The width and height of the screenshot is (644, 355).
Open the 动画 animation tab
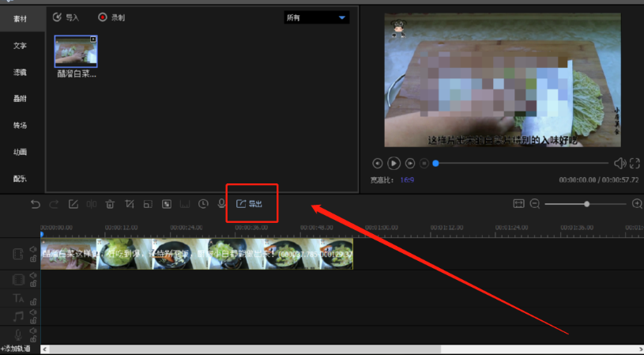click(x=20, y=152)
